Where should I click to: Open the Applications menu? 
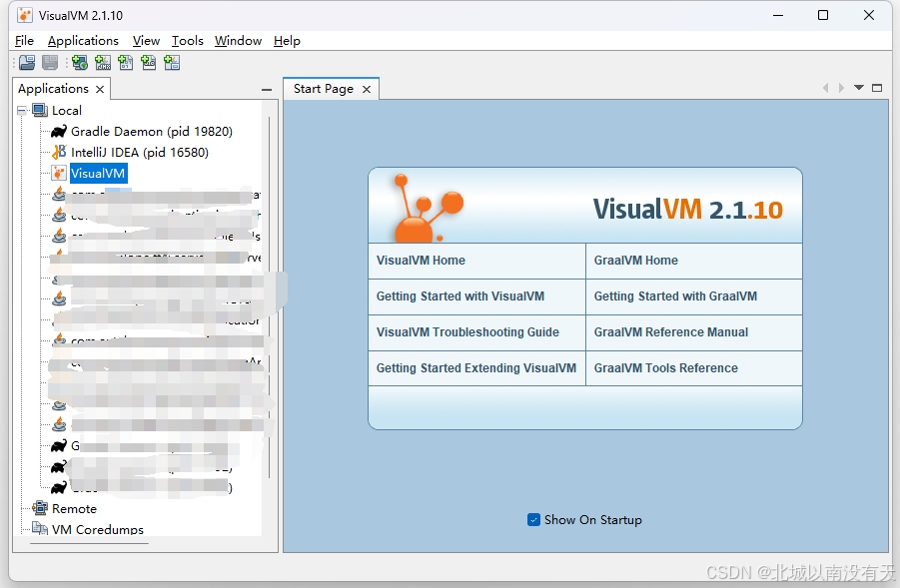pos(83,41)
